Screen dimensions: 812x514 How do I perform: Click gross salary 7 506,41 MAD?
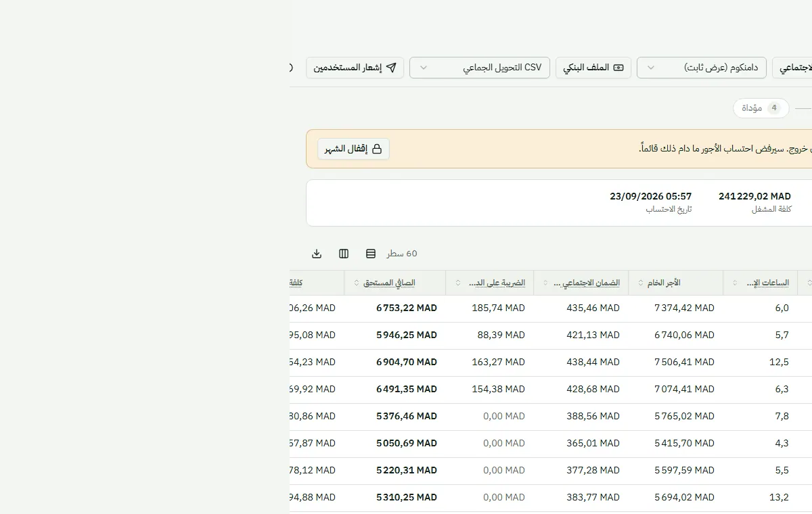pos(684,362)
